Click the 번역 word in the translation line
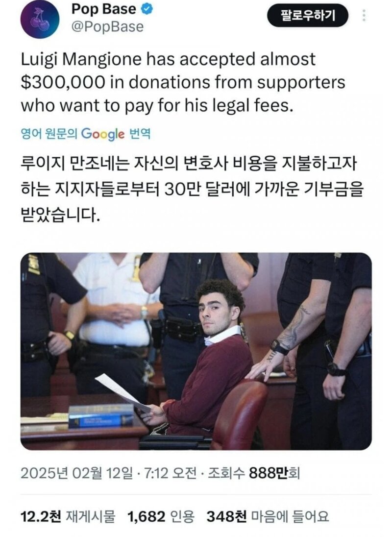The height and width of the screenshot is (555, 392). (140, 134)
